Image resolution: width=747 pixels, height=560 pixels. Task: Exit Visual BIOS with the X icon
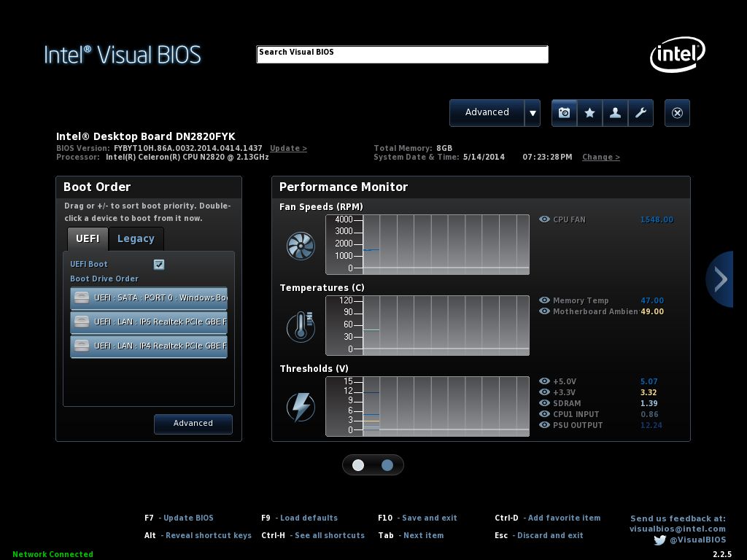tap(677, 113)
